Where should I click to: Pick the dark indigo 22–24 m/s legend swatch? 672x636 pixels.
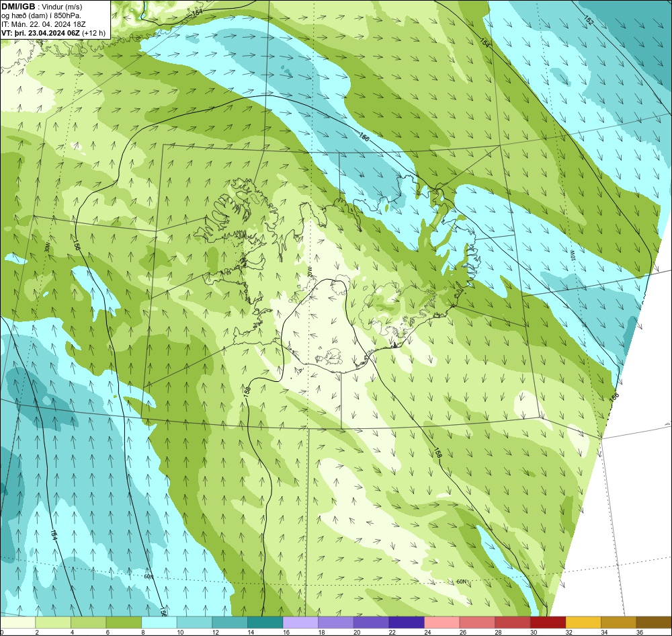[407, 623]
